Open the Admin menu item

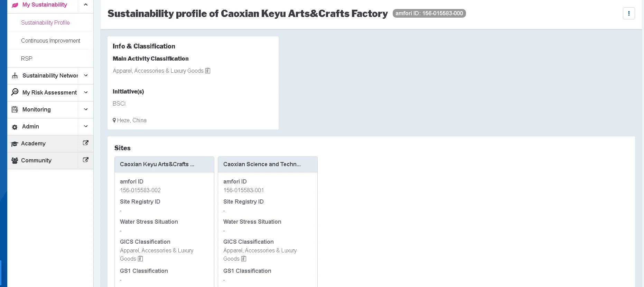click(x=30, y=126)
